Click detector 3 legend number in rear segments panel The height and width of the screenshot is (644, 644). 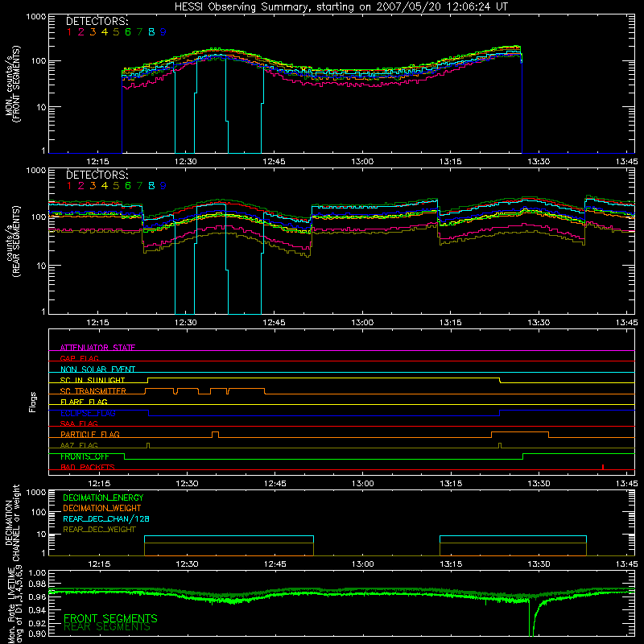[93, 186]
